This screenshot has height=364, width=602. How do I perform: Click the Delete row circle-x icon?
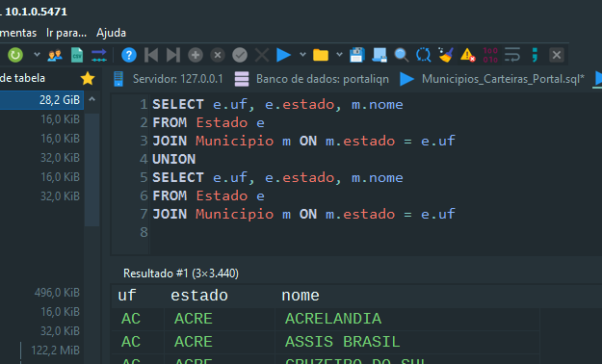pos(218,55)
